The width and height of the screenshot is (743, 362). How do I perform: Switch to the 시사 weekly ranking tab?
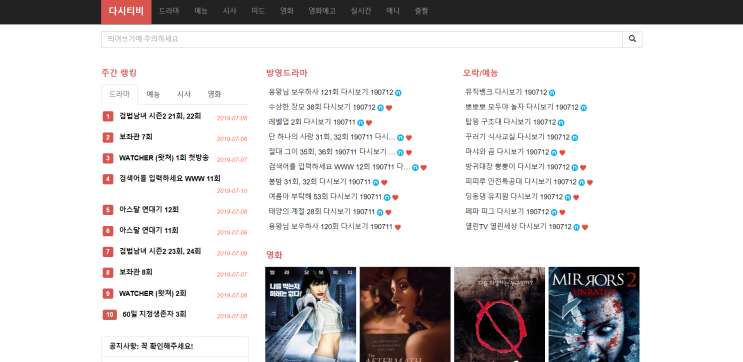click(184, 94)
